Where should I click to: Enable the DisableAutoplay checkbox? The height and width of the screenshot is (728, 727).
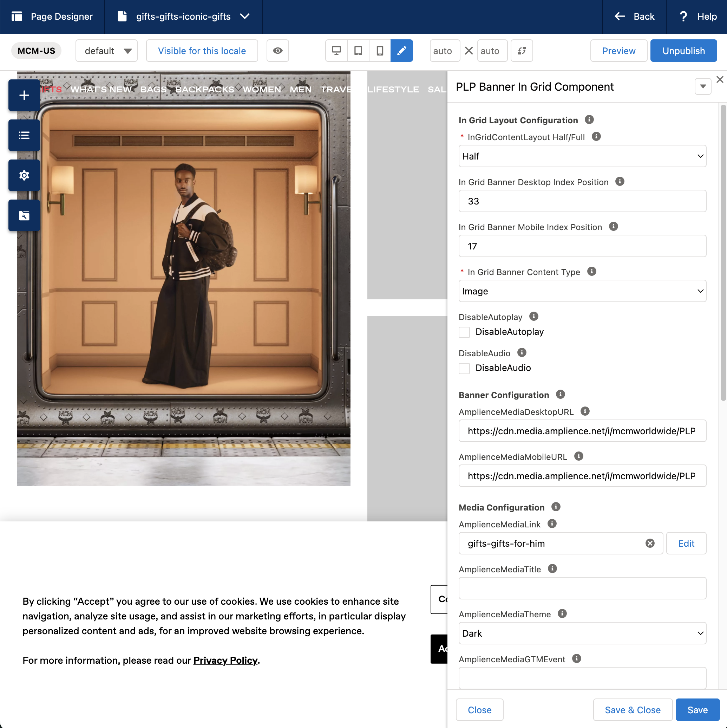(464, 332)
